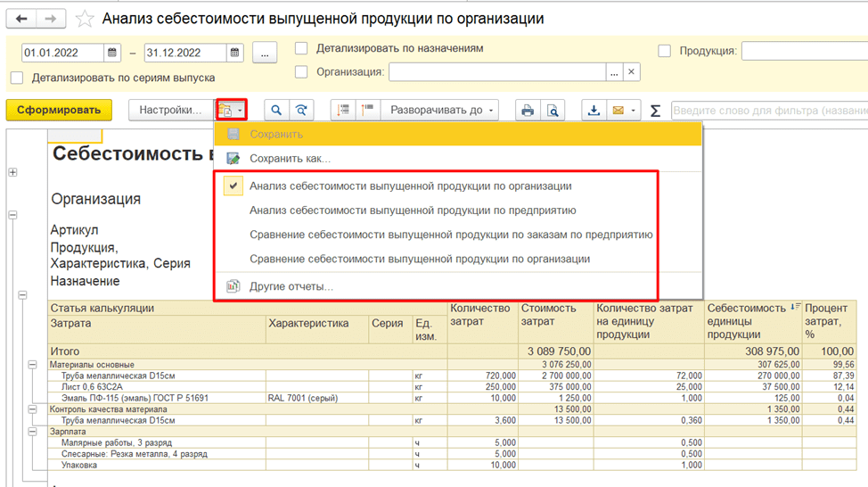Click the printer icon to print report
Screen dimensions: 868x487
[x=528, y=110]
